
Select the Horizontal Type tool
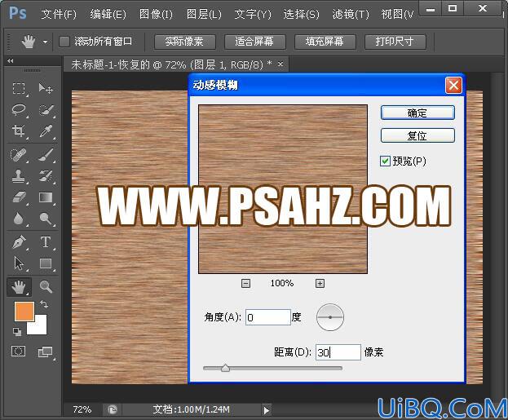click(x=46, y=242)
